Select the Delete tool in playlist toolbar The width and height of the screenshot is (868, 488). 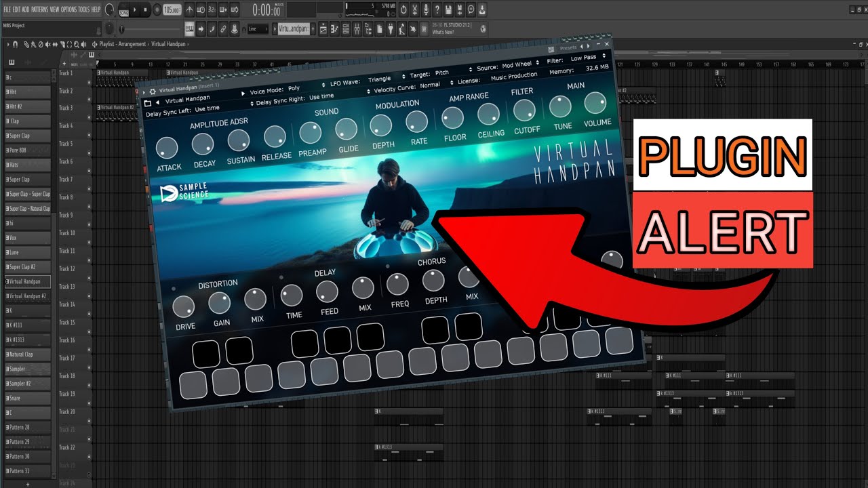(41, 44)
